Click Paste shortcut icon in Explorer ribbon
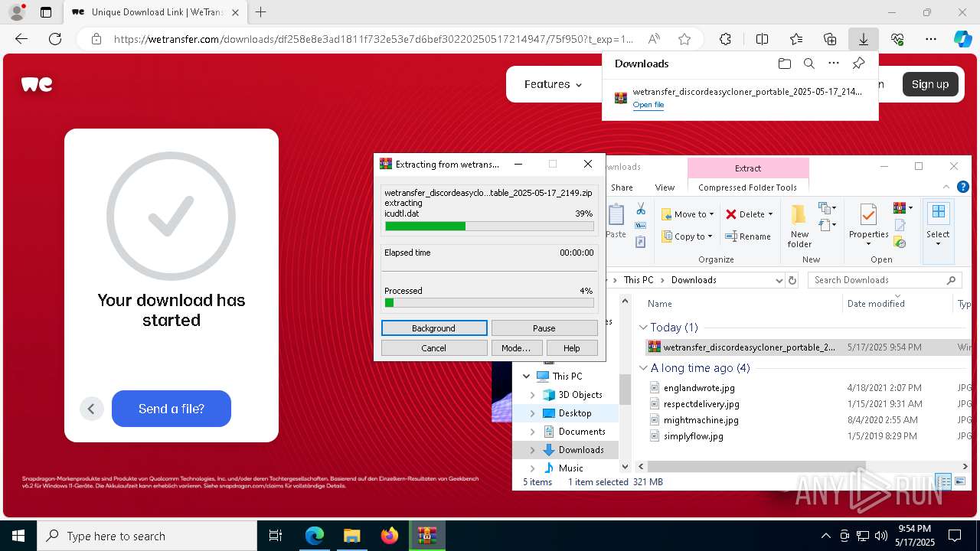The image size is (980, 551). click(641, 242)
